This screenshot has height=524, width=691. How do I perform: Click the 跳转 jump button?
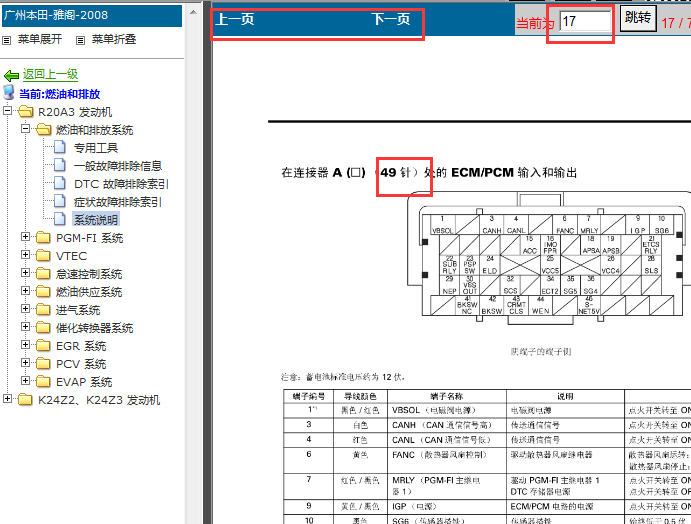coord(638,18)
